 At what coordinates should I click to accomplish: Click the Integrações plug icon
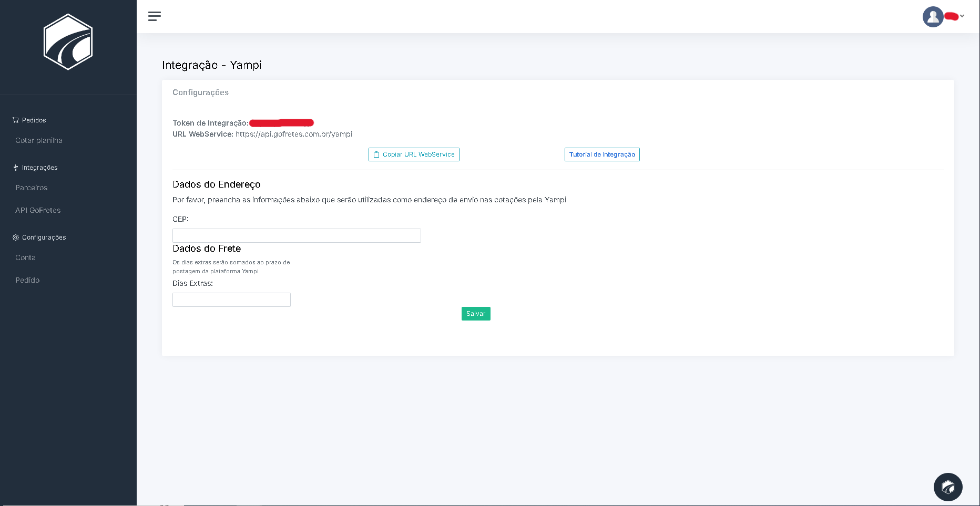[16, 168]
